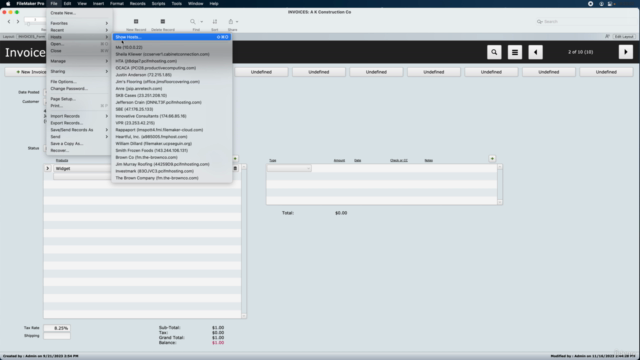
Task: Click the payments portal scrollbar
Action: pyautogui.click(x=500, y=184)
